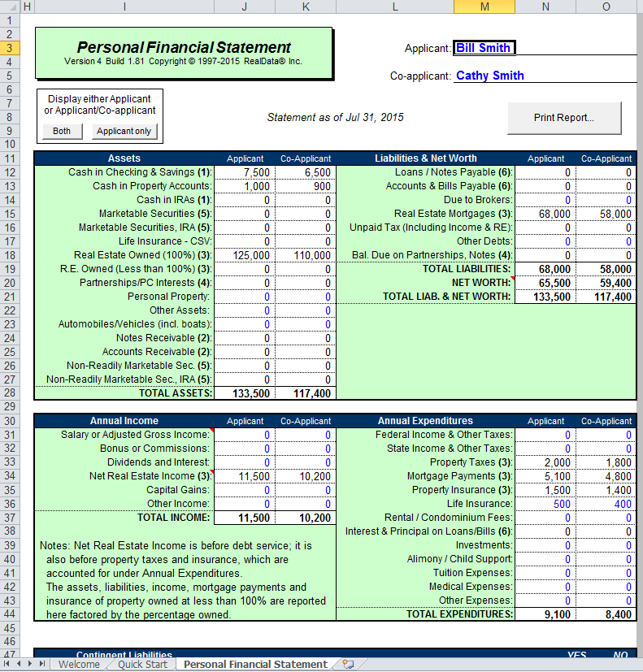Click the Annual Income section header
This screenshot has width=643, height=672.
pyautogui.click(x=124, y=421)
